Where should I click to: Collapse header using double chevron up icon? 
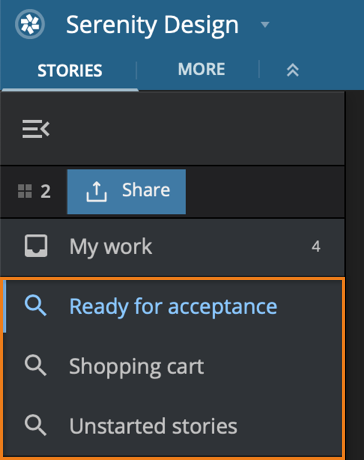pos(293,70)
